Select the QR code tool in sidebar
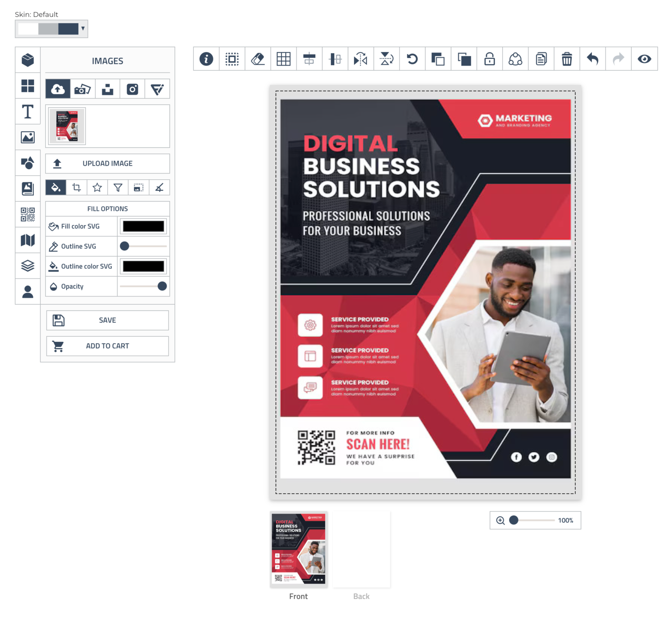Viewport: 672px width, 627px height. click(28, 215)
